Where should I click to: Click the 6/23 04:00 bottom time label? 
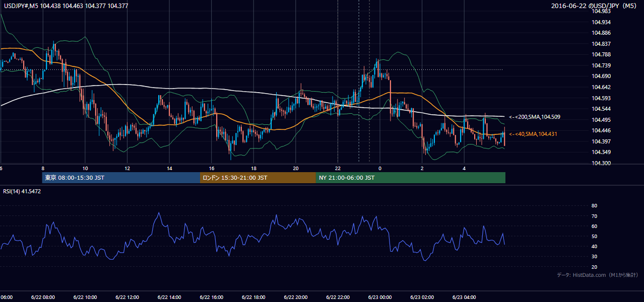[x=464, y=297]
